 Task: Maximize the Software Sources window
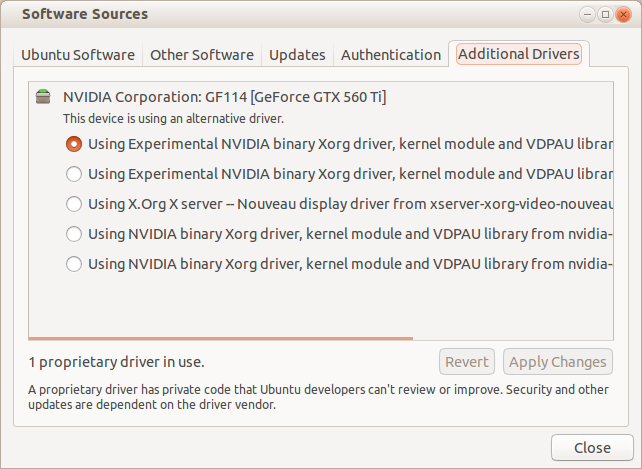click(605, 15)
